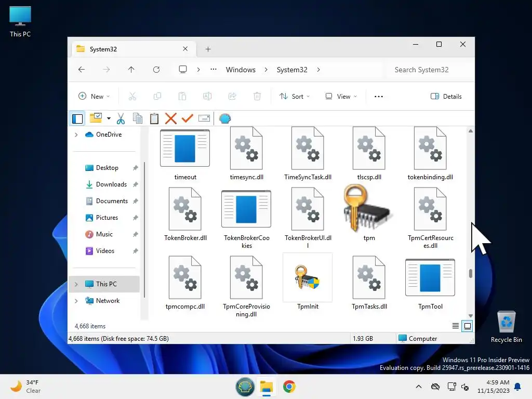The width and height of the screenshot is (532, 399).
Task: Show hidden icons in the system tray
Action: pyautogui.click(x=419, y=387)
